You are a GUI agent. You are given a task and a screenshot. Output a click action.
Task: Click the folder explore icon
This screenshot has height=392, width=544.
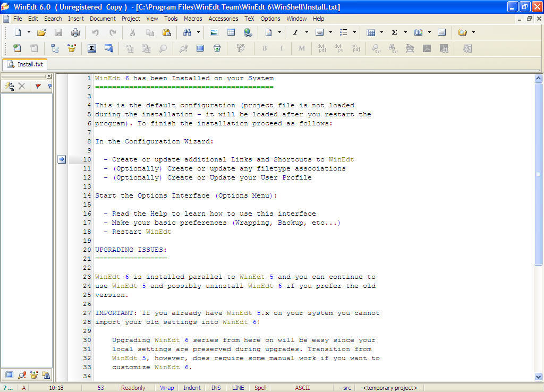[x=463, y=32]
